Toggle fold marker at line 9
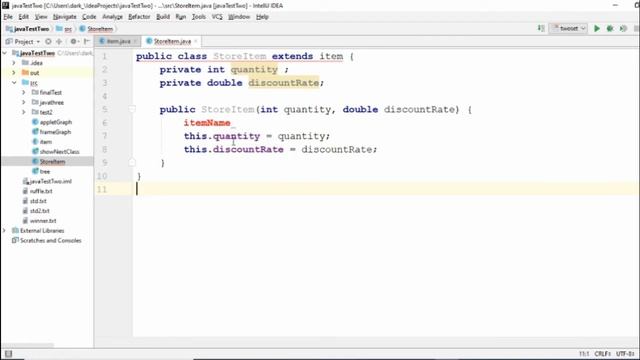Image resolution: width=640 pixels, height=360 pixels. (x=132, y=163)
